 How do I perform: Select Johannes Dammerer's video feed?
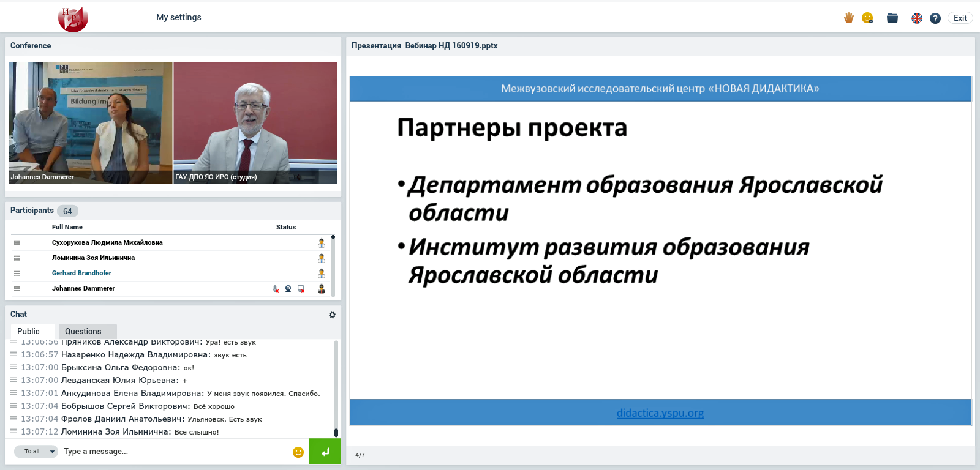[x=91, y=123]
